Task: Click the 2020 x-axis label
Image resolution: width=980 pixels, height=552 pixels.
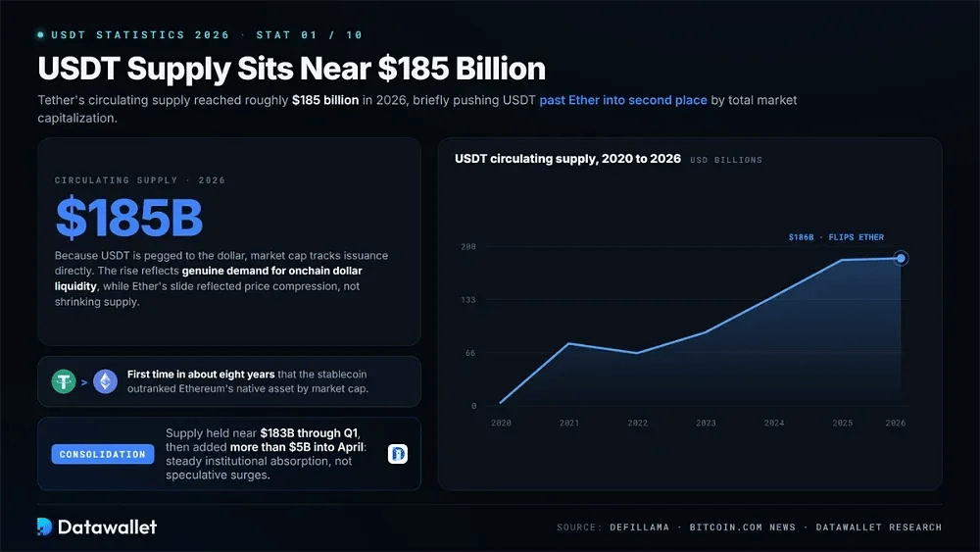Action: [501, 424]
